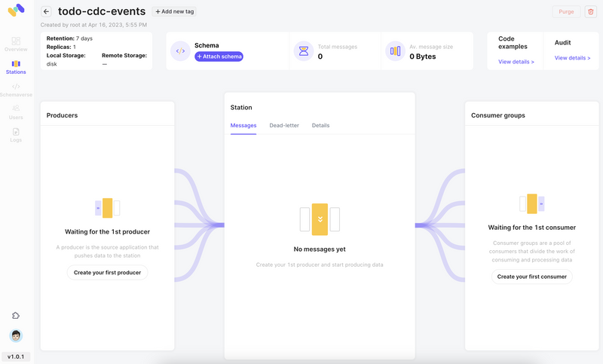Switch to the Details tab
The width and height of the screenshot is (603, 364).
tap(320, 125)
